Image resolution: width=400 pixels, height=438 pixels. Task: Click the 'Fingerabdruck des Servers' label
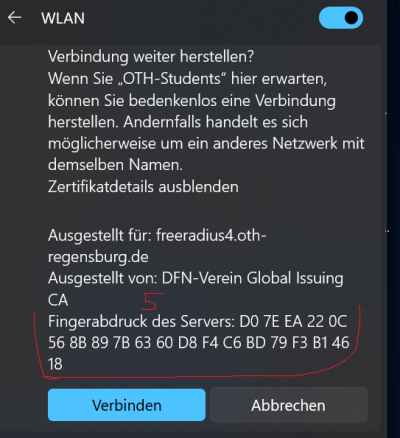tap(141, 322)
